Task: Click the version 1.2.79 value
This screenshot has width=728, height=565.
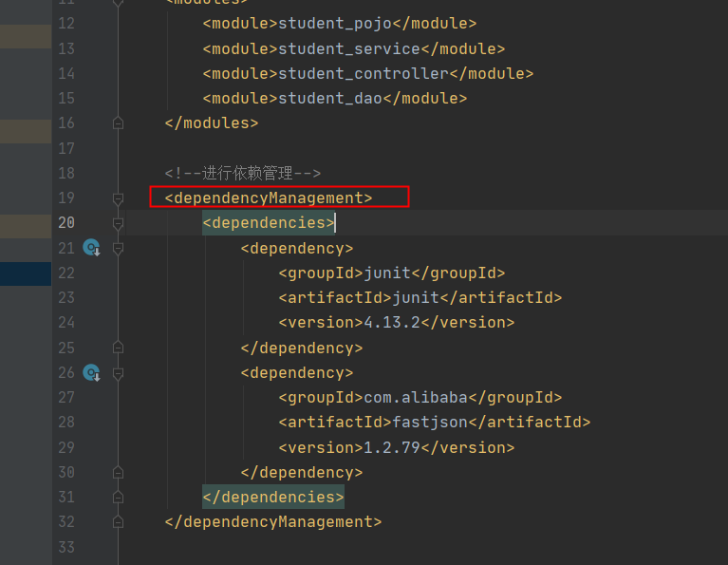Action: pyautogui.click(x=392, y=447)
